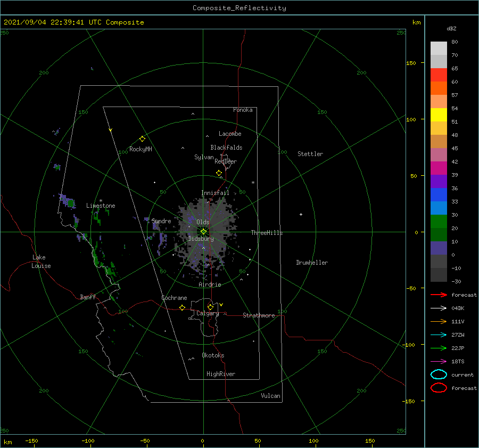Pick the bright green 20–30 dBZ swatch
479x448 pixels.
439,221
